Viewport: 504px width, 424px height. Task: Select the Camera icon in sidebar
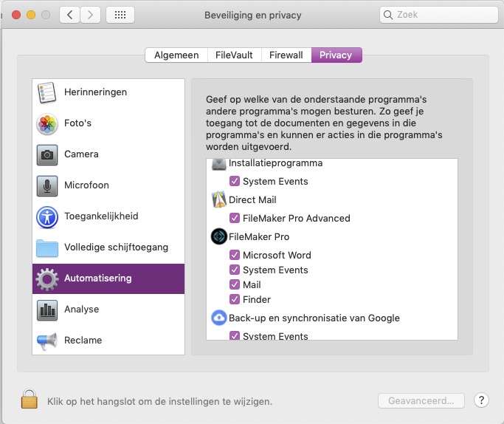coord(47,154)
